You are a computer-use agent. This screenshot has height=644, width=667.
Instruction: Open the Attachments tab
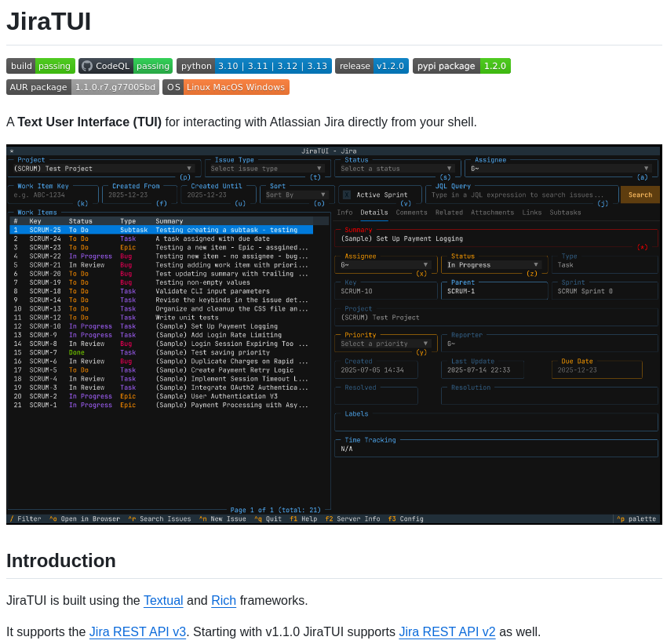(x=492, y=213)
